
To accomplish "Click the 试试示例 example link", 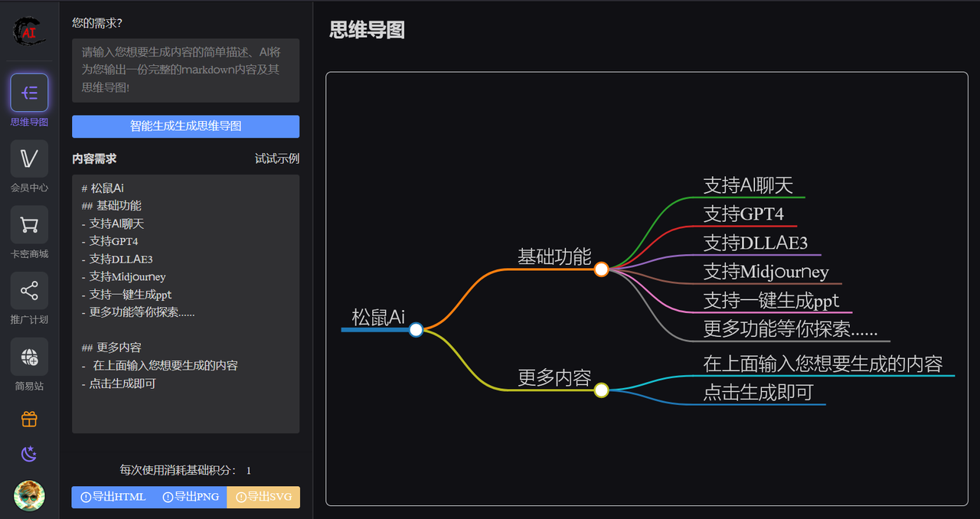I will (x=277, y=158).
